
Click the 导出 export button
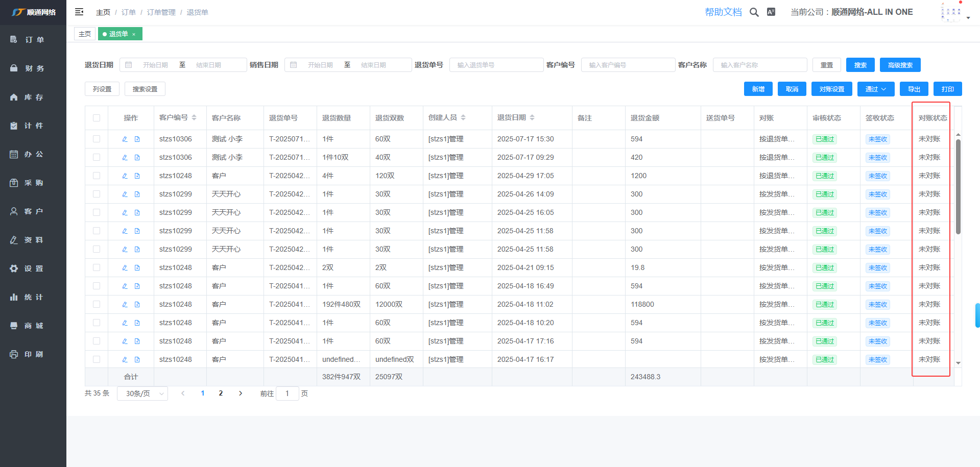tap(914, 89)
